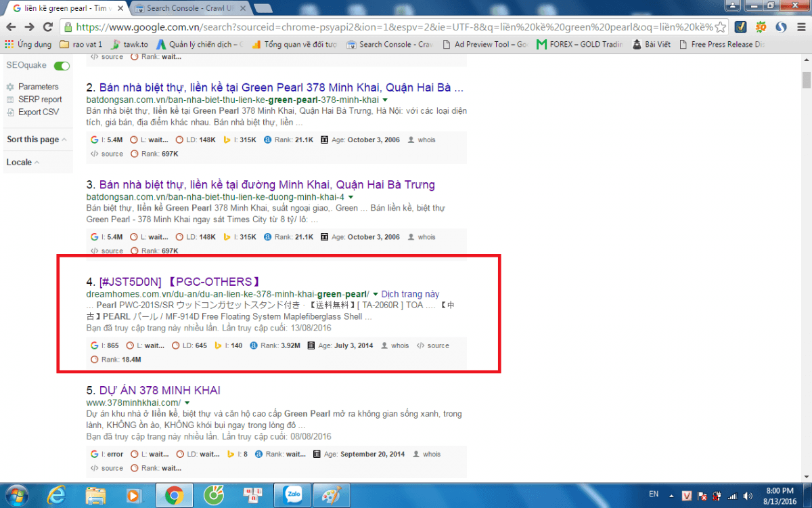Viewport: 812px width, 508px height.
Task: Open dropdown arrow next to result 3 URL
Action: [x=351, y=197]
